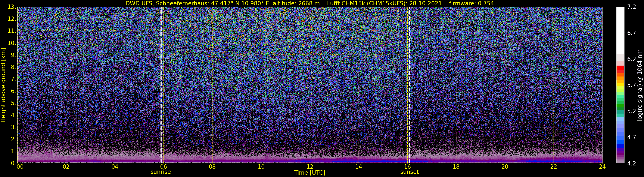Image resolution: width=644 pixels, height=177 pixels.
Task: Click the 'log(rc-signal) @ 1064 nm' colorbar label
Action: pyautogui.click(x=640, y=85)
